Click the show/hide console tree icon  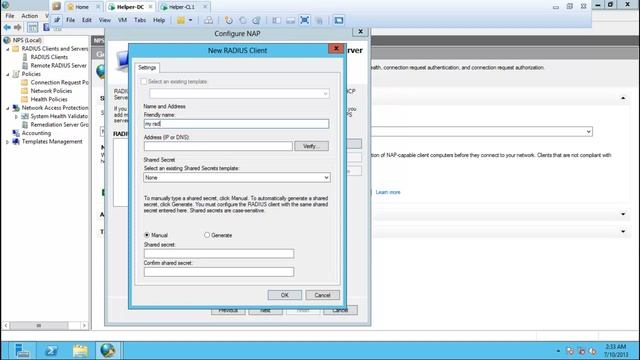point(33,27)
